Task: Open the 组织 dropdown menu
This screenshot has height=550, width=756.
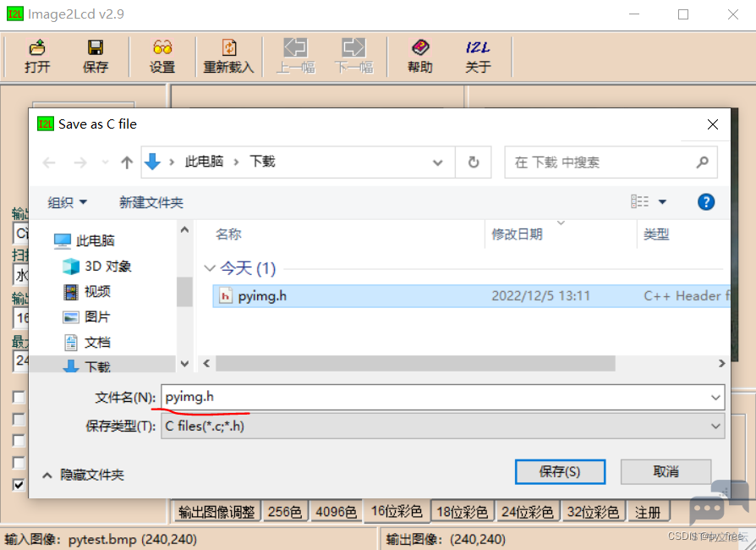Action: point(68,202)
